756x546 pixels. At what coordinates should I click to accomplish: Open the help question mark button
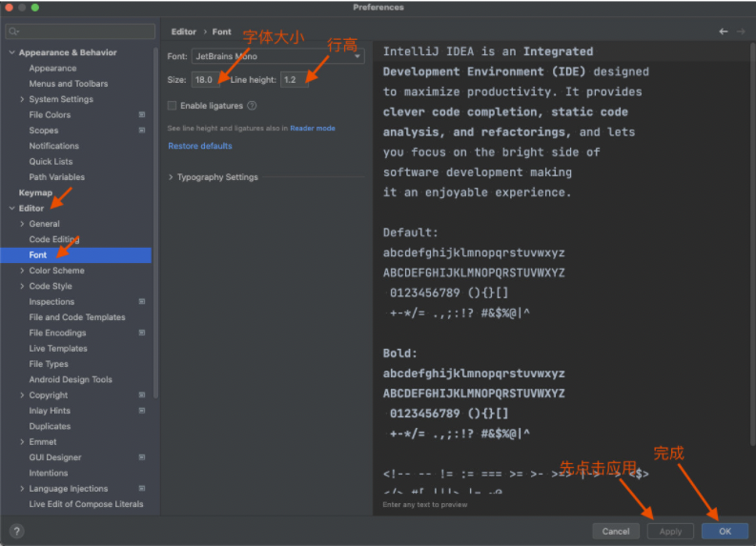[x=17, y=531]
